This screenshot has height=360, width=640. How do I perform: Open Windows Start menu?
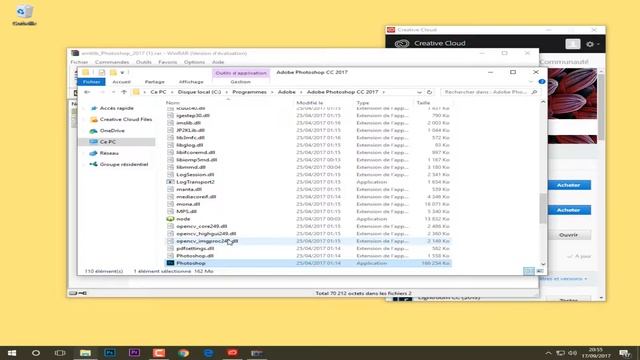[11, 353]
